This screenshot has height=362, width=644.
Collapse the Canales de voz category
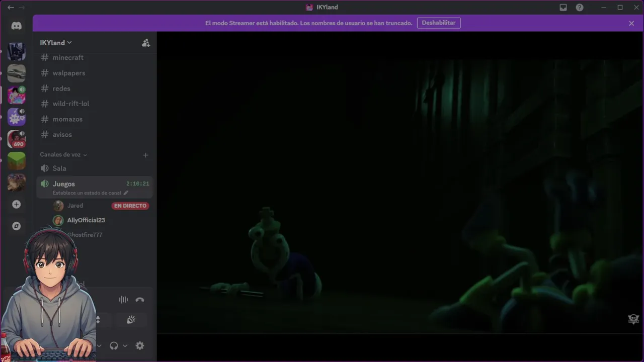click(63, 155)
